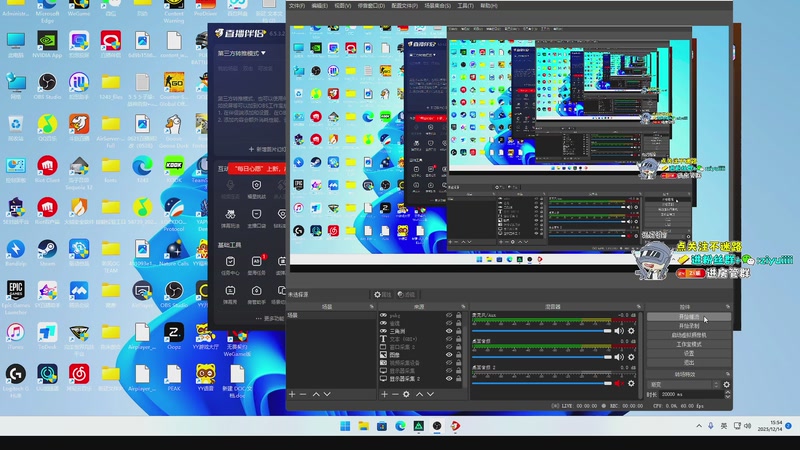This screenshot has height=450, width=800.
Task: Open the 工具(T) menu
Action: click(465, 6)
